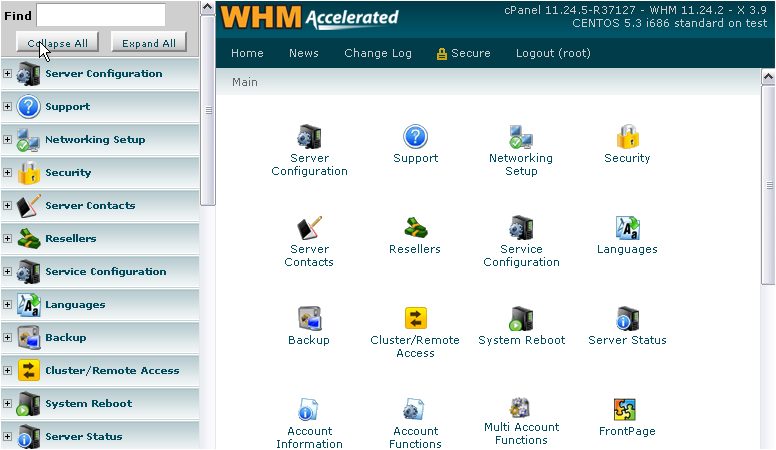The height and width of the screenshot is (450, 776).
Task: Click the sidebar scrollbar thumb
Action: pos(208,110)
